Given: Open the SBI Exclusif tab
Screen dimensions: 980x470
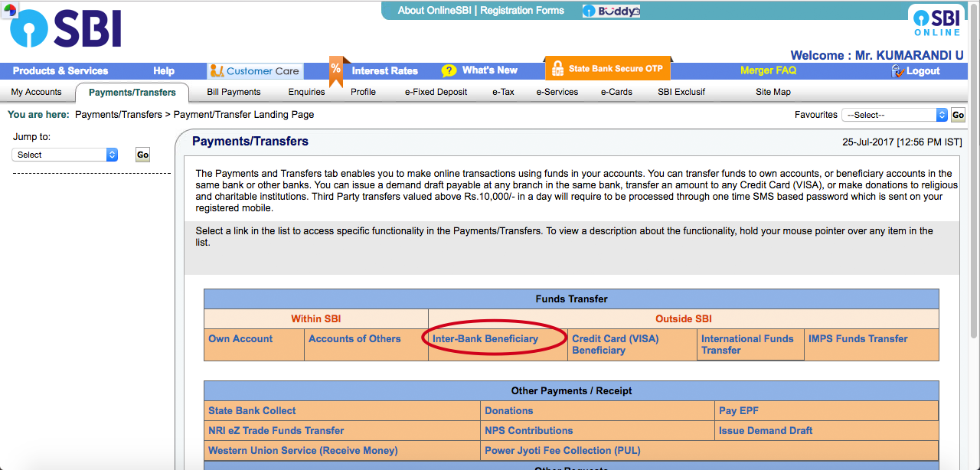Looking at the screenshot, I should 681,92.
